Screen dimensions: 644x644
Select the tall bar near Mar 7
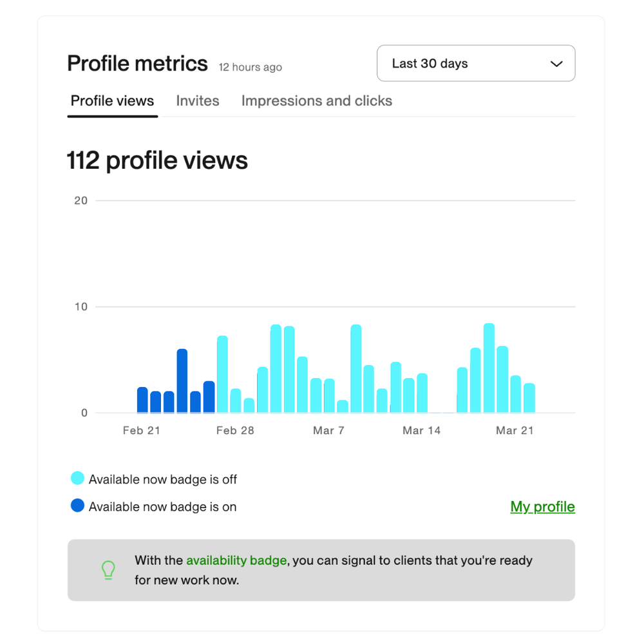click(357, 367)
